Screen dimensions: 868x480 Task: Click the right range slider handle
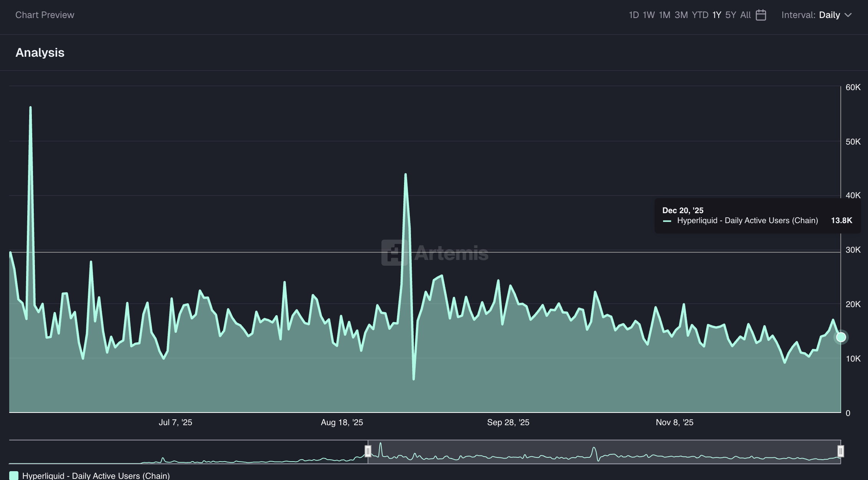[x=840, y=451]
